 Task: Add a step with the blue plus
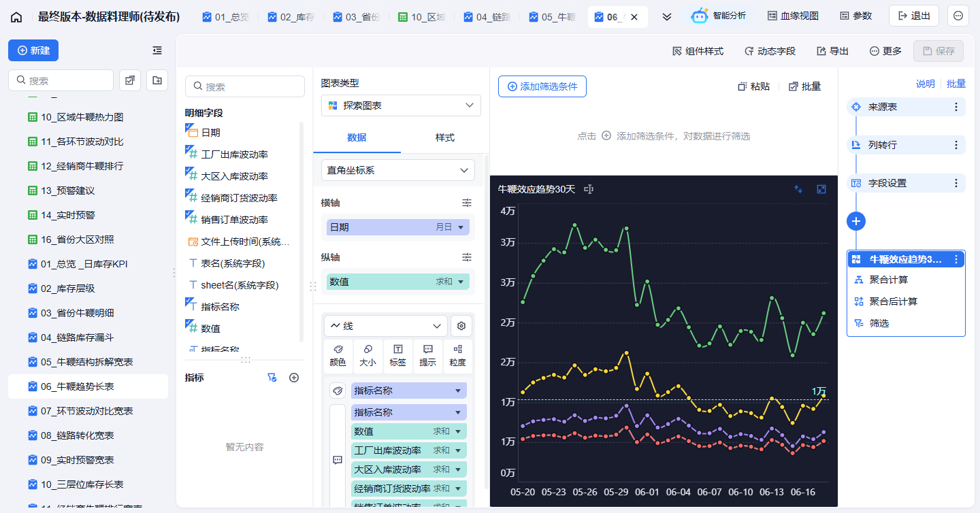tap(856, 221)
